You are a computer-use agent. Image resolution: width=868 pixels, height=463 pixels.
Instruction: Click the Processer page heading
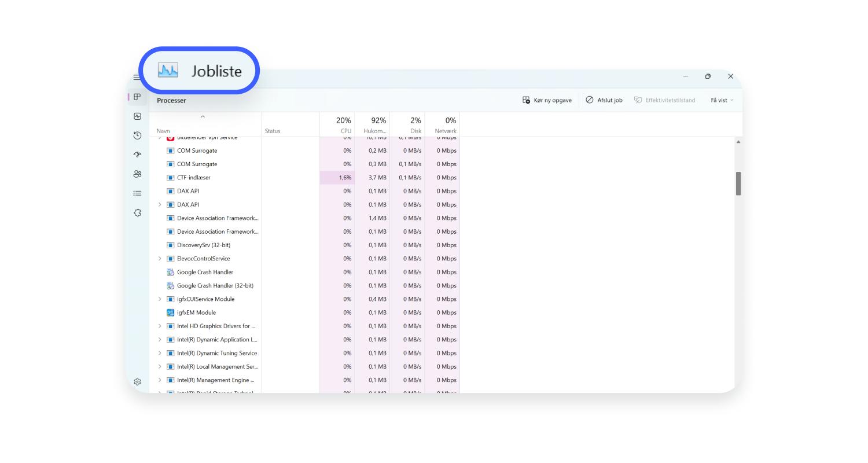171,100
